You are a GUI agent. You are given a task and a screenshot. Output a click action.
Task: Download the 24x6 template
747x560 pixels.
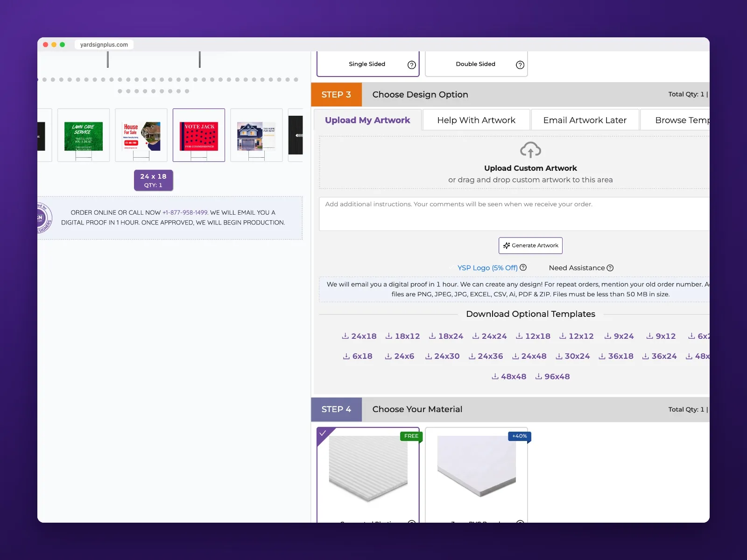point(399,356)
